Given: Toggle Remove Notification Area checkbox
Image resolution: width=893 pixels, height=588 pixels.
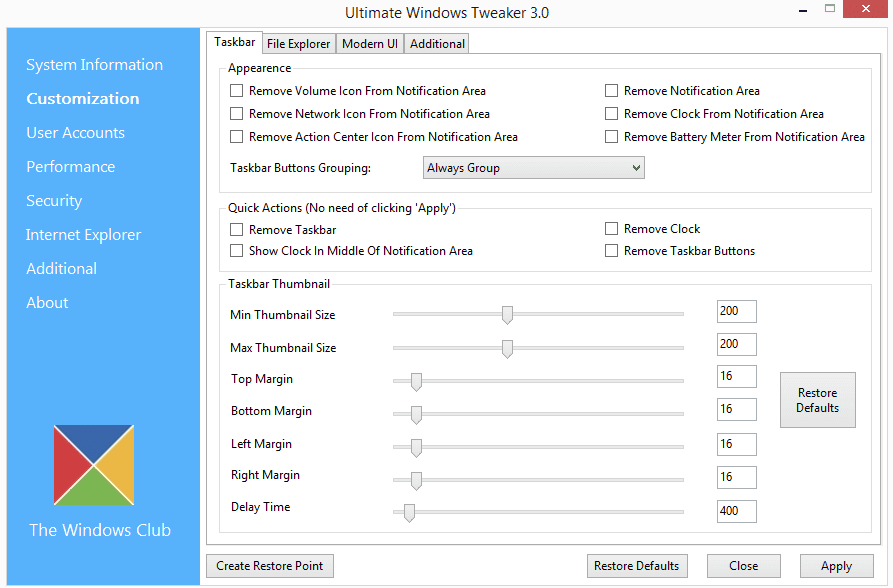Looking at the screenshot, I should click(x=611, y=91).
